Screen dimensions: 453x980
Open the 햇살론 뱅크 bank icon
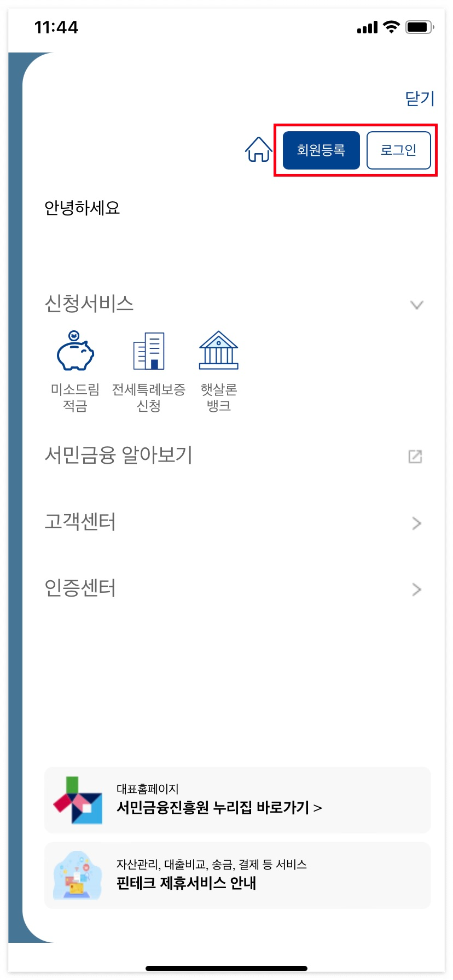(219, 350)
